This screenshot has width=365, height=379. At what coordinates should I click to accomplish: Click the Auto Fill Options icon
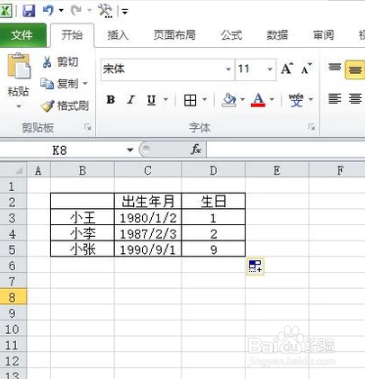255,266
